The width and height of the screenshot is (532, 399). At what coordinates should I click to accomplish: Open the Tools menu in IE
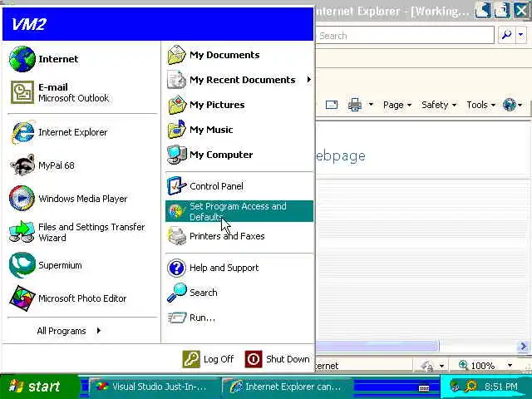click(x=480, y=105)
